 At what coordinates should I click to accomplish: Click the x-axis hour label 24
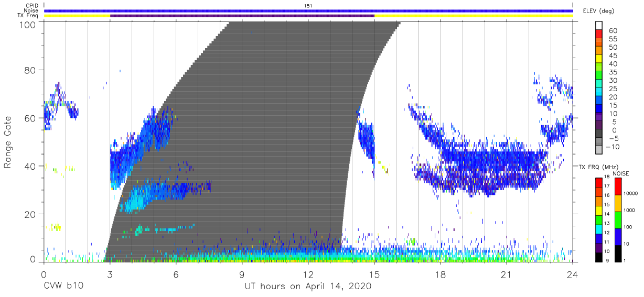tap(573, 274)
